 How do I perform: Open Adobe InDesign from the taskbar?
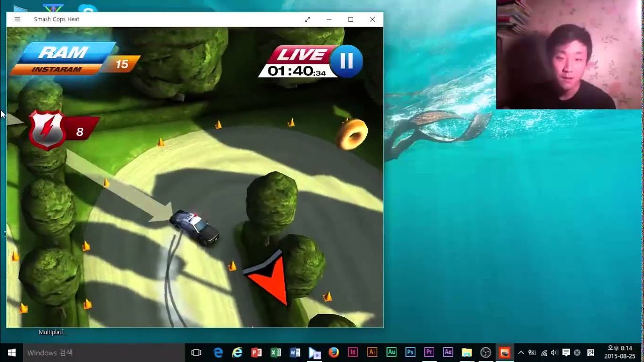point(353,352)
